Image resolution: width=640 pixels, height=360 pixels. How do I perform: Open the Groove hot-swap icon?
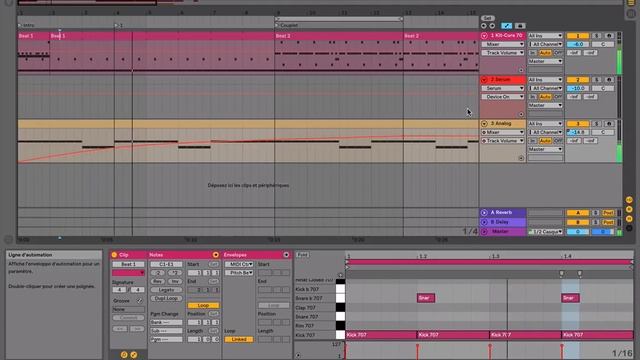[x=140, y=301]
